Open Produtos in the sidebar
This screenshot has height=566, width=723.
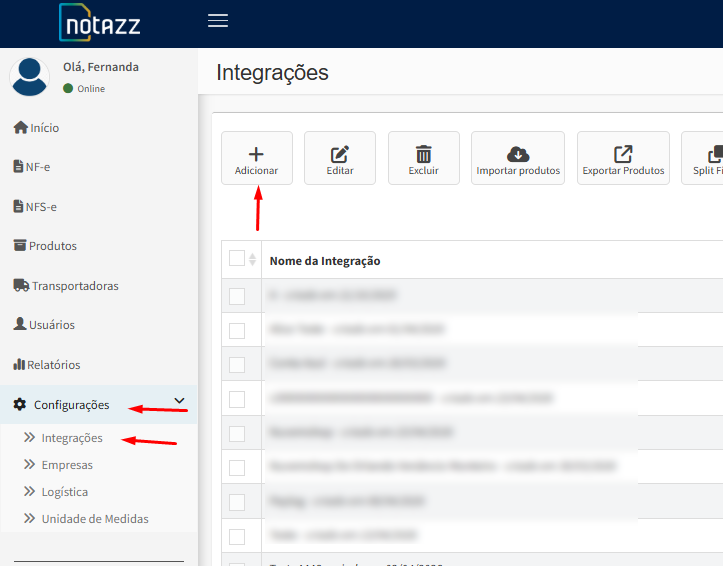pos(52,246)
